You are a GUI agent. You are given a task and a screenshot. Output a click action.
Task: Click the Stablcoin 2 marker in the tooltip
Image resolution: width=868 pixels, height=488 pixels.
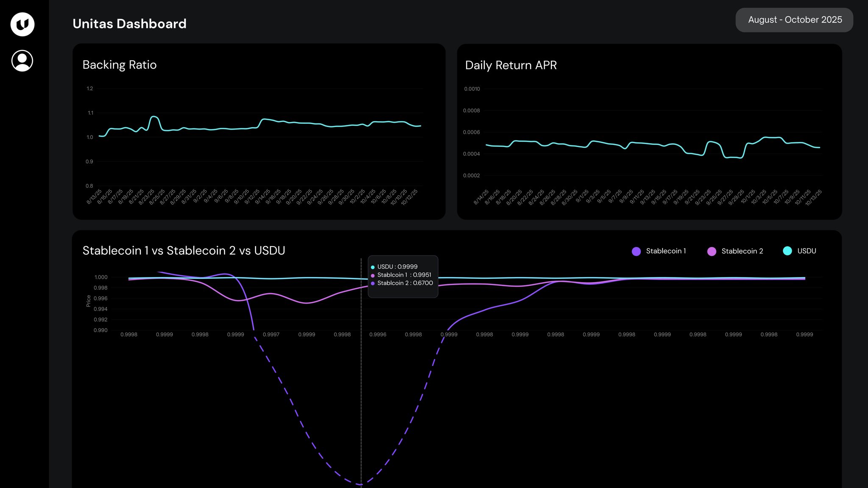373,283
